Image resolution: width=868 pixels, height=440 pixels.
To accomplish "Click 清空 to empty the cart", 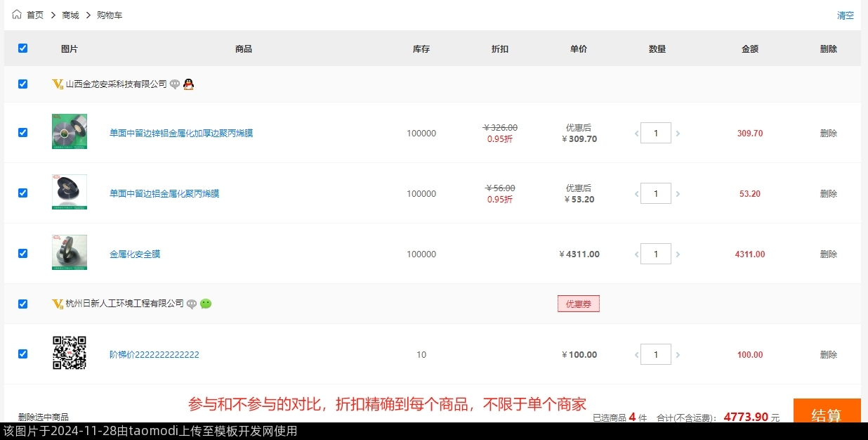I will 845,15.
